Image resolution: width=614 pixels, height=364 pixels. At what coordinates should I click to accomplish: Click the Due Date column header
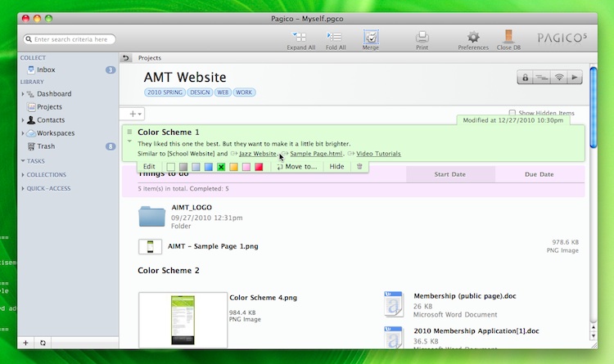click(540, 174)
